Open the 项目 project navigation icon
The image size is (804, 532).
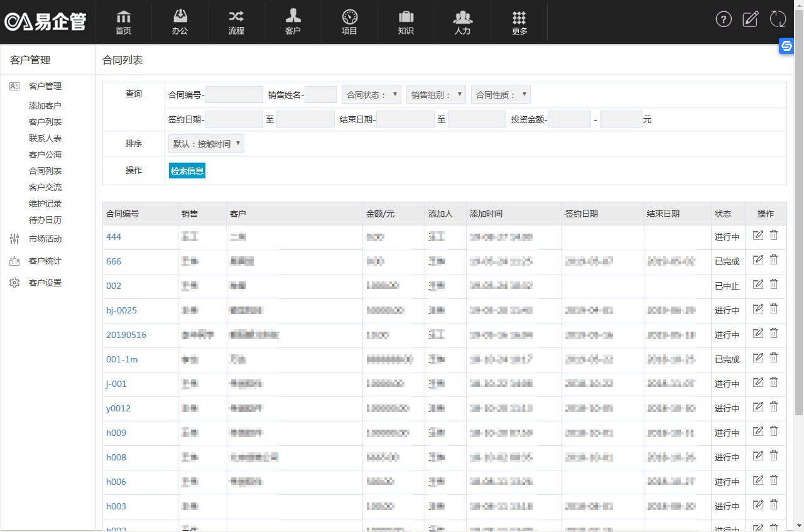[x=349, y=22]
